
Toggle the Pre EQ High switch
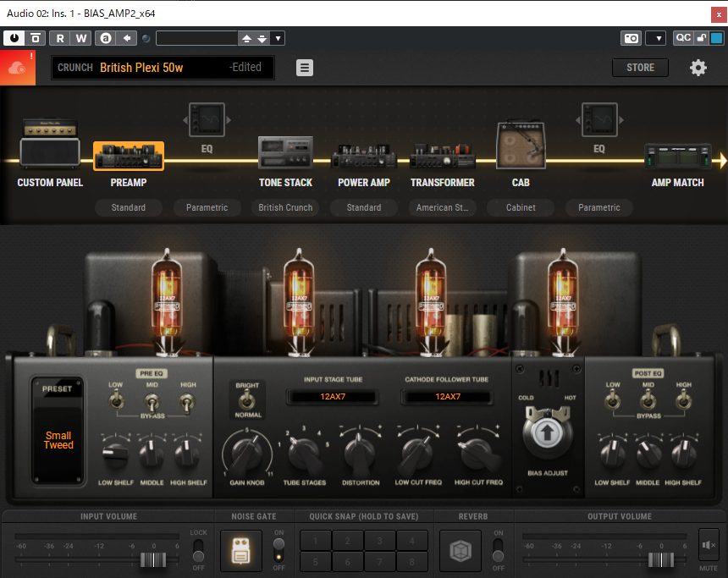186,402
